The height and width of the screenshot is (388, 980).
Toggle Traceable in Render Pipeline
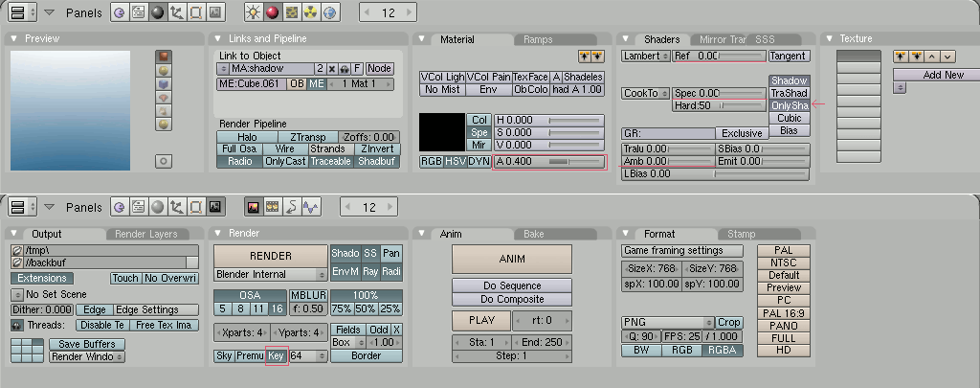[330, 162]
